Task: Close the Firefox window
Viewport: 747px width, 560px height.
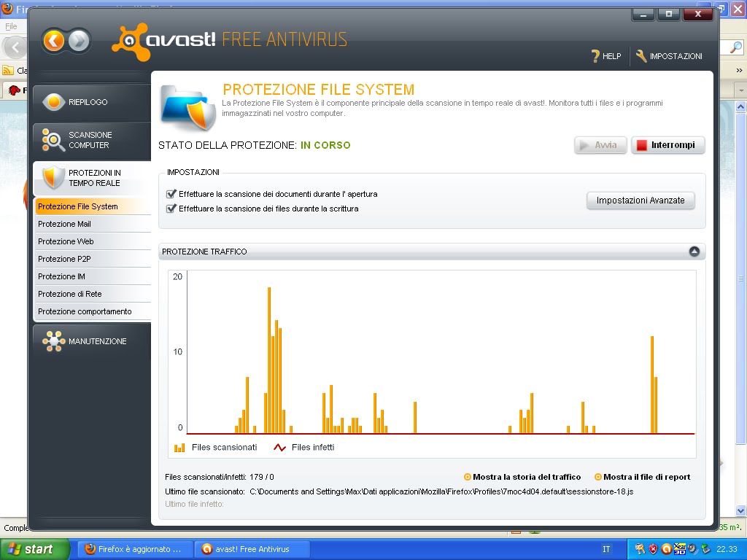Action: coord(738,9)
